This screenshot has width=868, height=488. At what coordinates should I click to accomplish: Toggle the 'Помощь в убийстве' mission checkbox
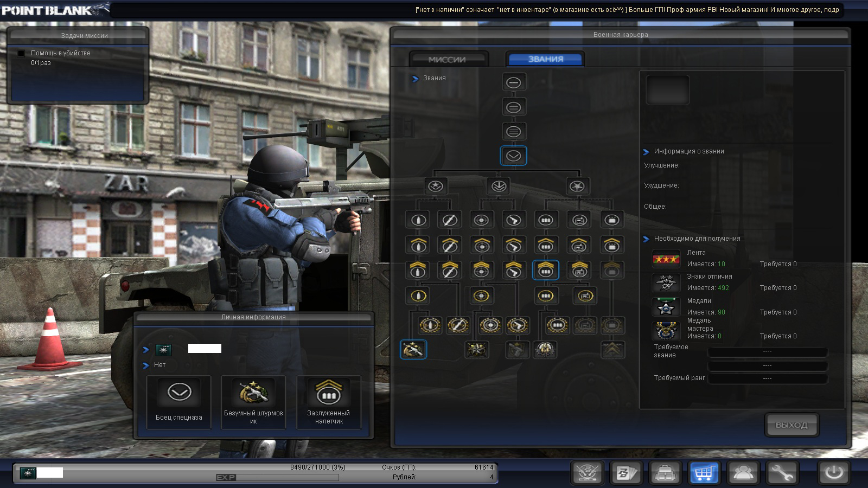coord(21,53)
